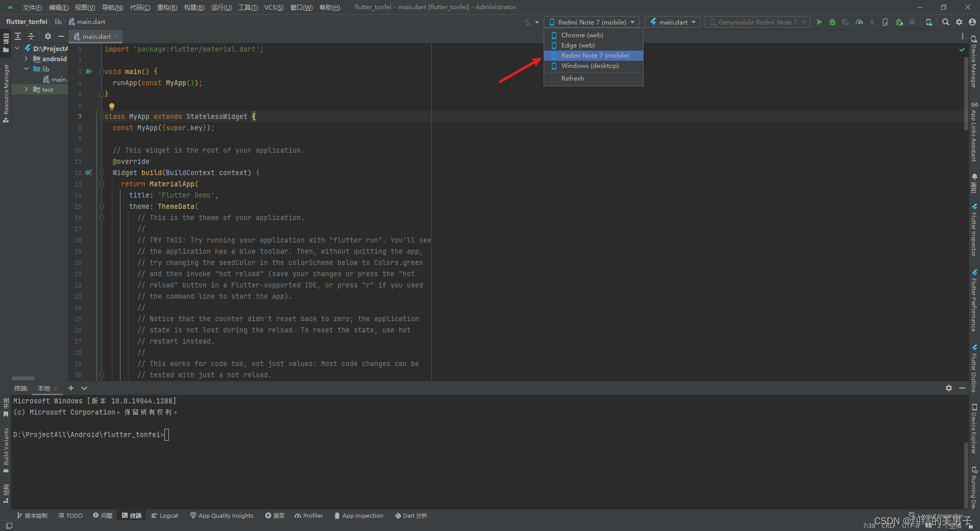
Task: Open the Device Explorer side tab
Action: (x=974, y=429)
